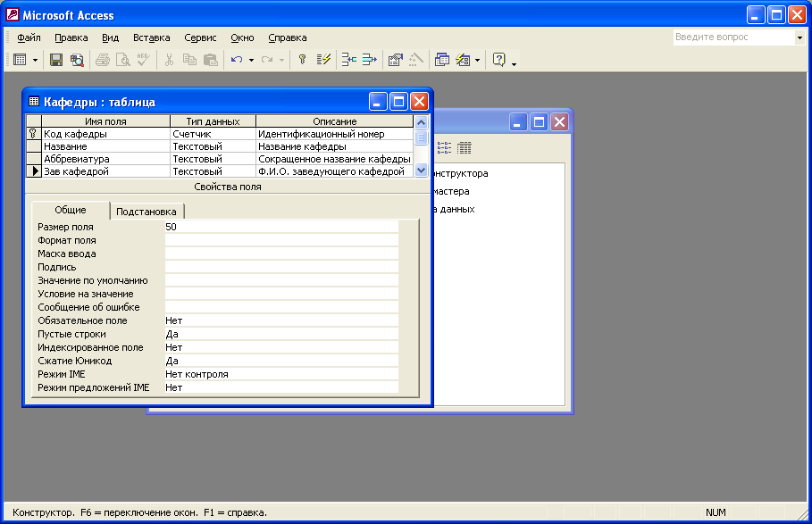Screen dimensions: 812x524
Task: Click the Счетчик data type cell
Action: 213,134
